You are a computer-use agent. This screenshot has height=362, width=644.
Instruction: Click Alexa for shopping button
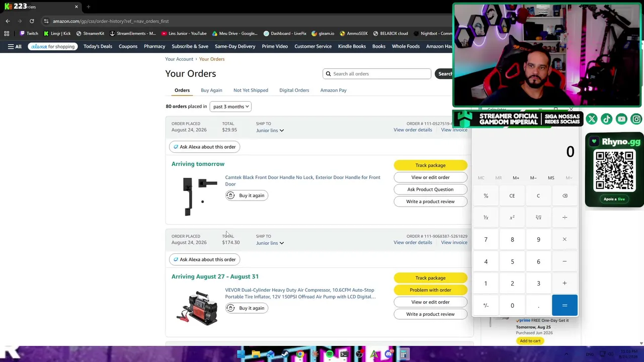(x=53, y=46)
